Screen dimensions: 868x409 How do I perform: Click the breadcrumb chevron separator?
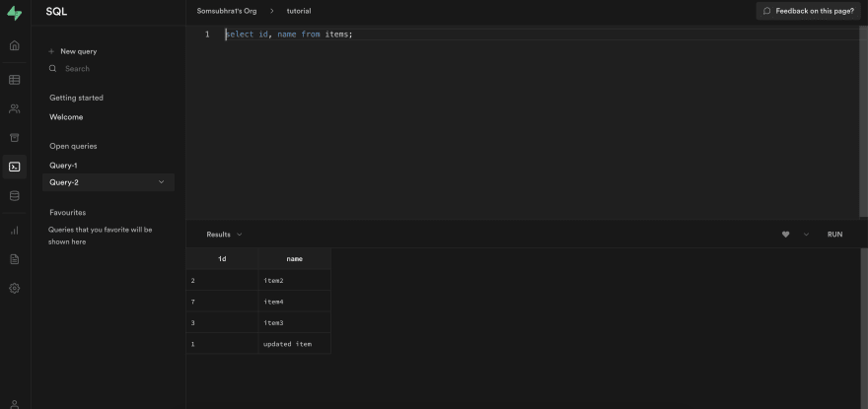coord(272,11)
